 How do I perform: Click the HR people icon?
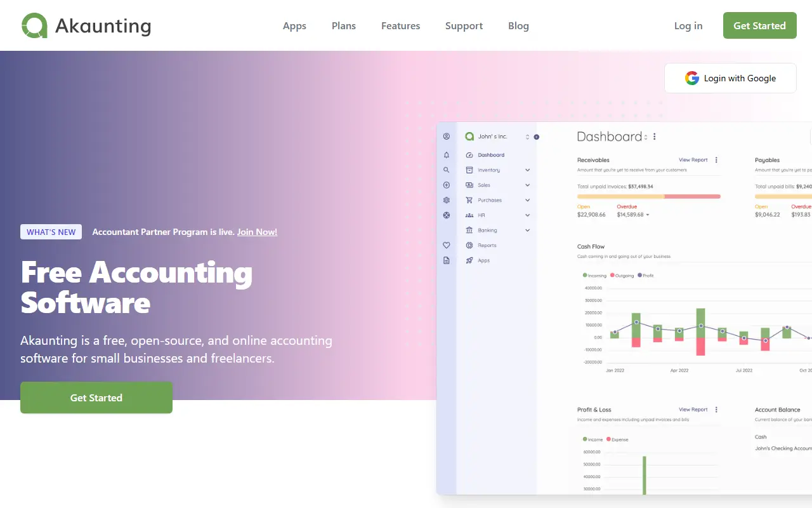click(469, 215)
